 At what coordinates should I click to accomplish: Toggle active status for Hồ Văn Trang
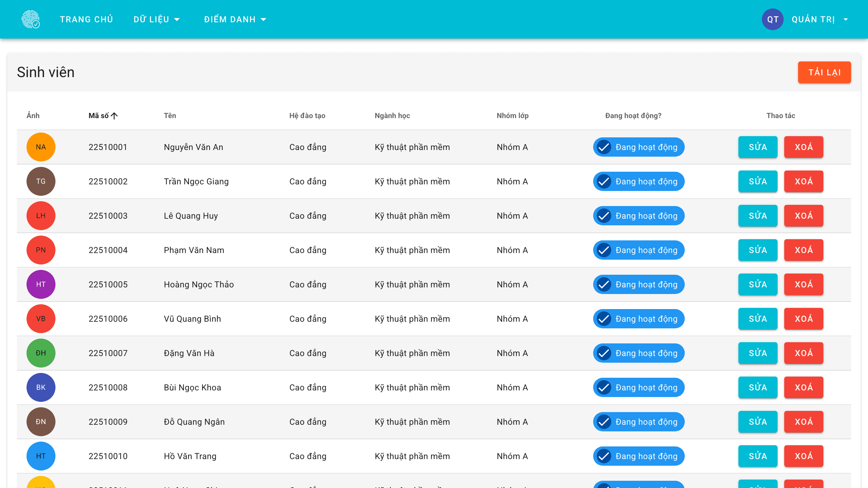pos(639,456)
